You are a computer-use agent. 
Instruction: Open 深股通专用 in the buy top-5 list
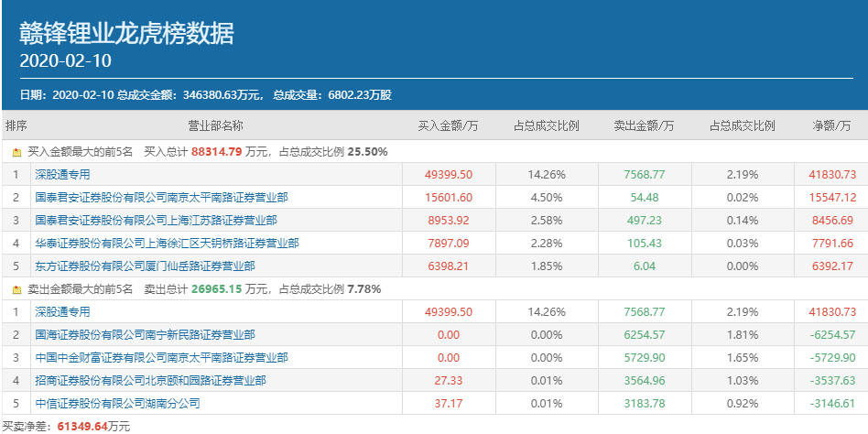coord(62,174)
